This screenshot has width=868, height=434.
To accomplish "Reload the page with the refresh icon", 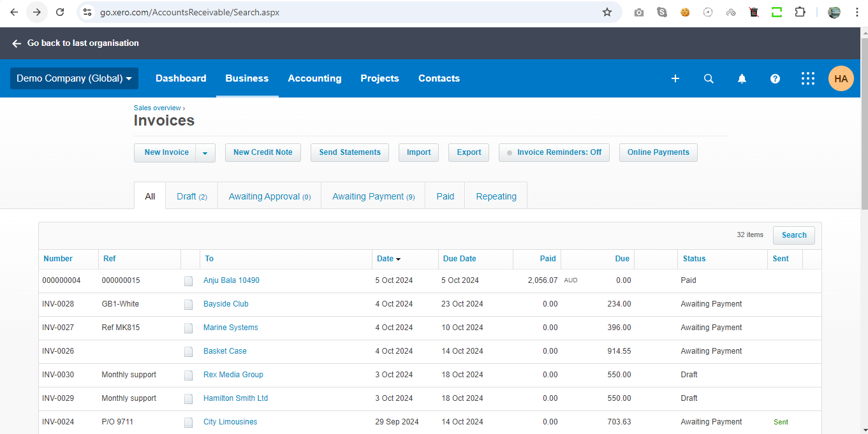I will 60,12.
